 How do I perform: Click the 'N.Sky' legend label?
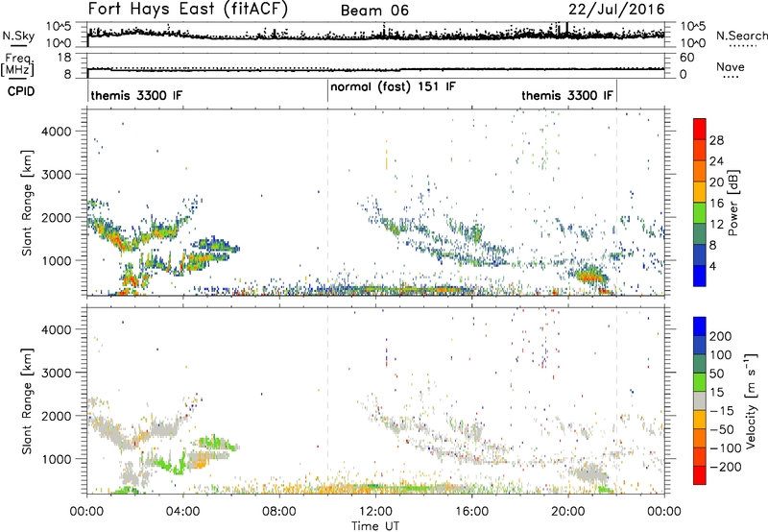[x=18, y=36]
